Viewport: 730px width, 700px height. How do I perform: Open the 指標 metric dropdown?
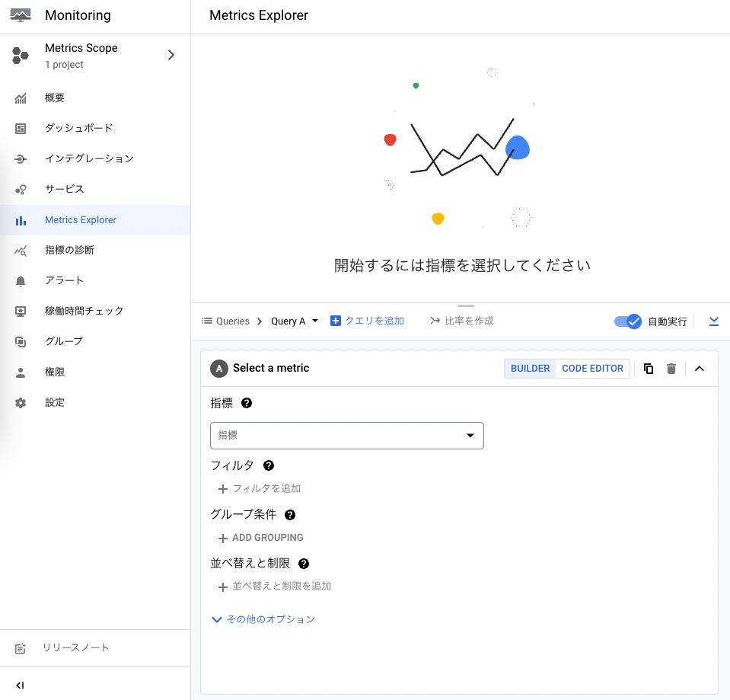(x=347, y=436)
